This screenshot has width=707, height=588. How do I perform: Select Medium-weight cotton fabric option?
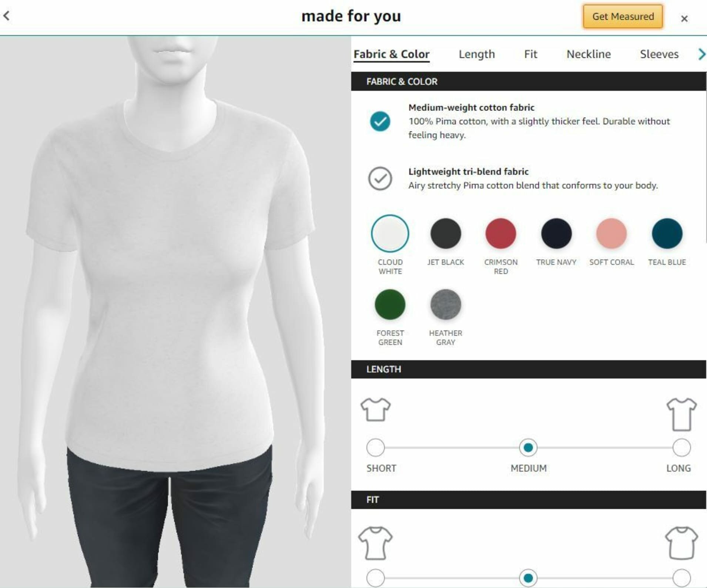[380, 121]
